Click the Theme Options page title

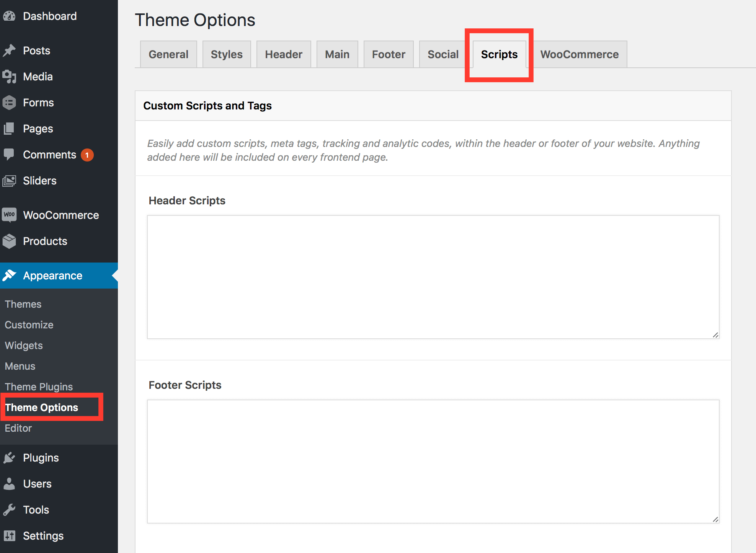[195, 20]
